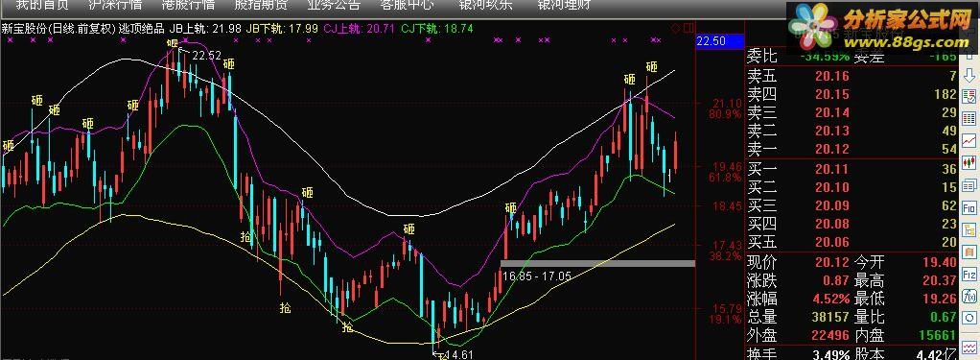Click the down arrow icon in right toolbar
The image size is (980, 360).
pos(969,75)
